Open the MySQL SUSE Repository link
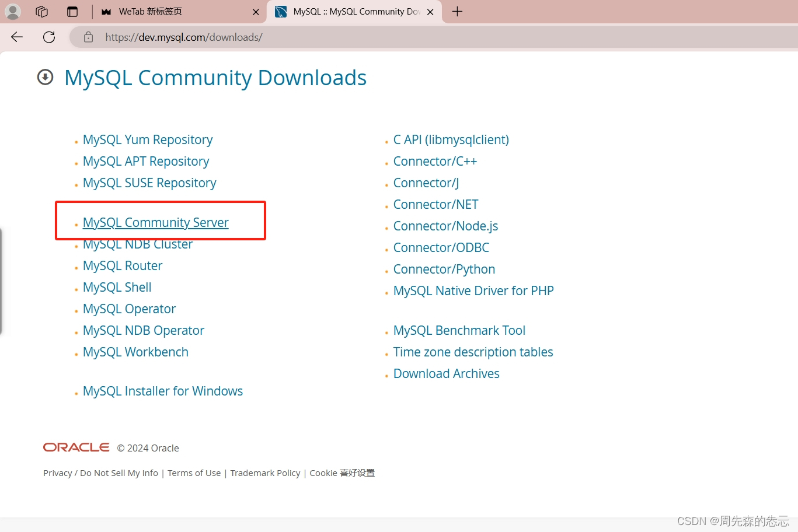This screenshot has width=798, height=532. [149, 183]
